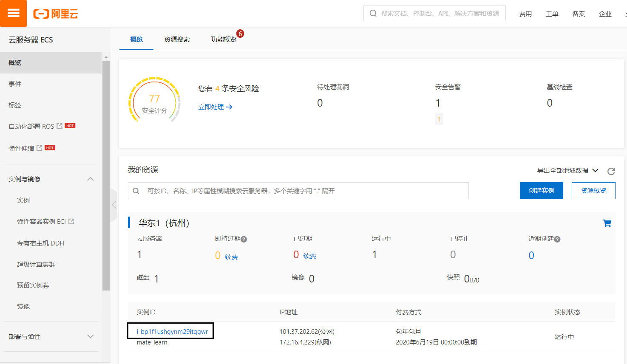The height and width of the screenshot is (364, 627).
Task: Open the 企业 top menu
Action: 605,14
